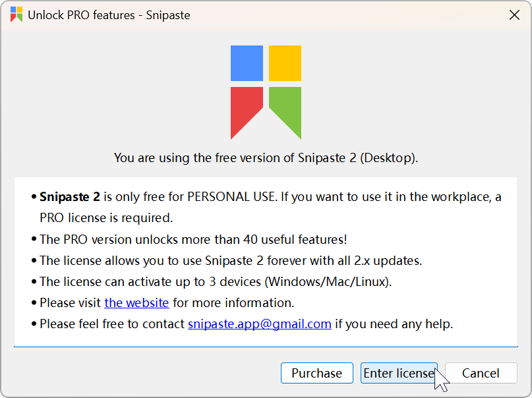The image size is (532, 398).
Task: Click the Snipaste icon in the title bar
Action: (x=16, y=14)
